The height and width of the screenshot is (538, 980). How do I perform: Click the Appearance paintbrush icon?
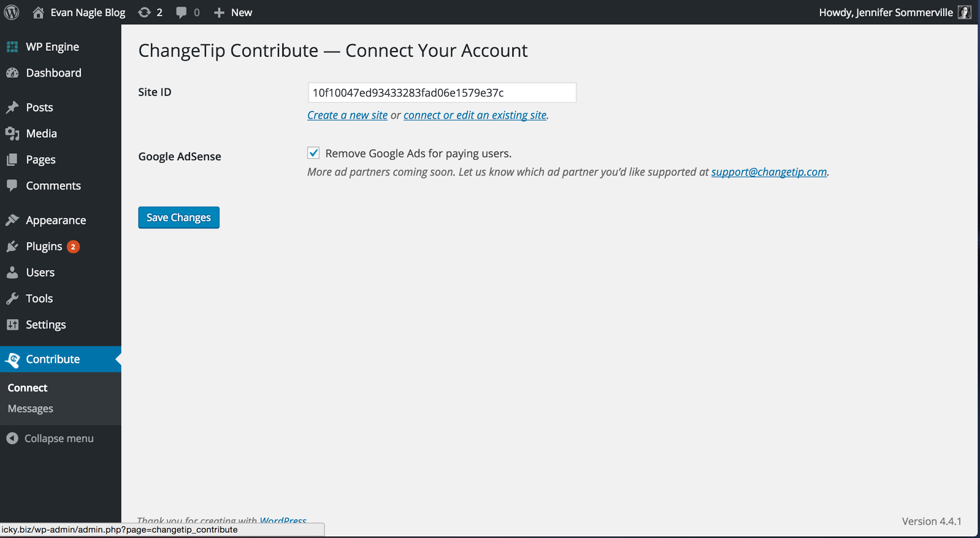pyautogui.click(x=12, y=220)
